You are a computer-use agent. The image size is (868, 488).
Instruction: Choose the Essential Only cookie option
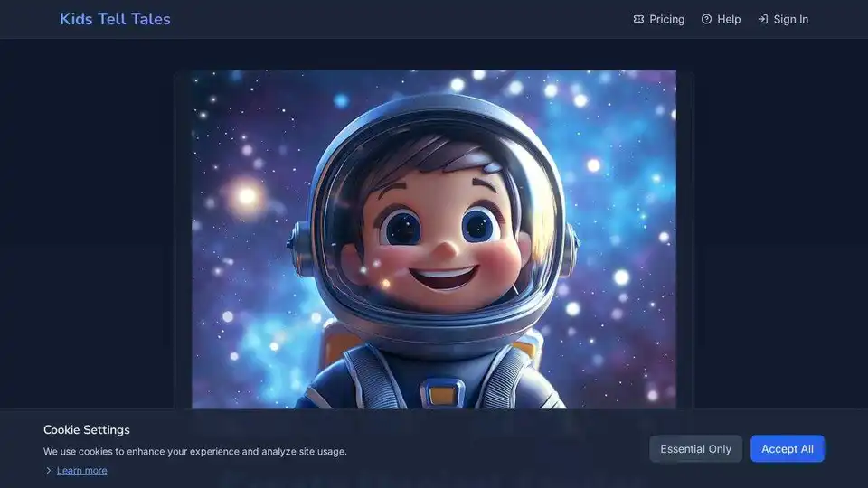695,449
